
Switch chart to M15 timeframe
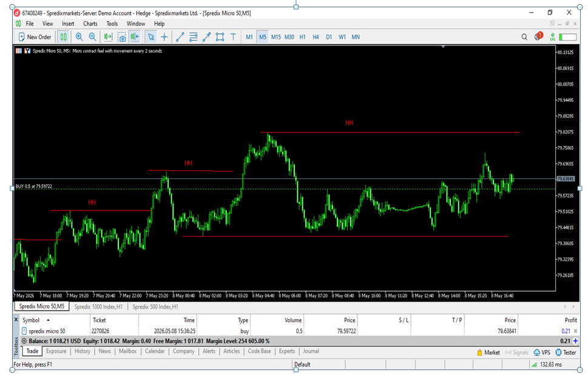(275, 37)
